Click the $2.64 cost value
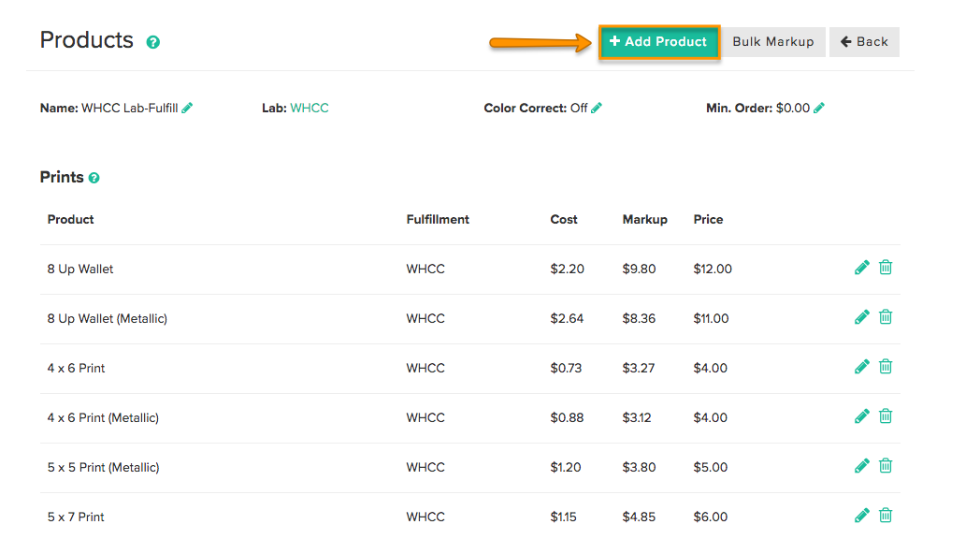Screen dimensions: 980x539 click(x=567, y=318)
